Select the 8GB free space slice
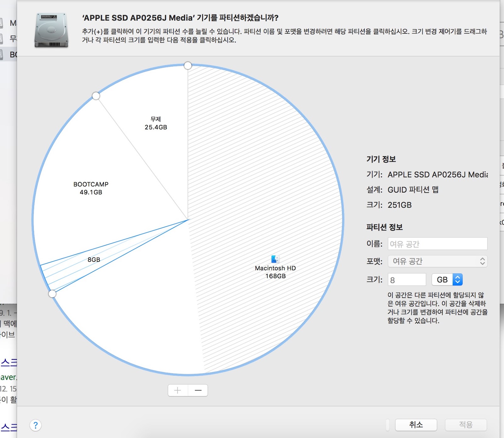The height and width of the screenshot is (438, 504). pos(94,260)
